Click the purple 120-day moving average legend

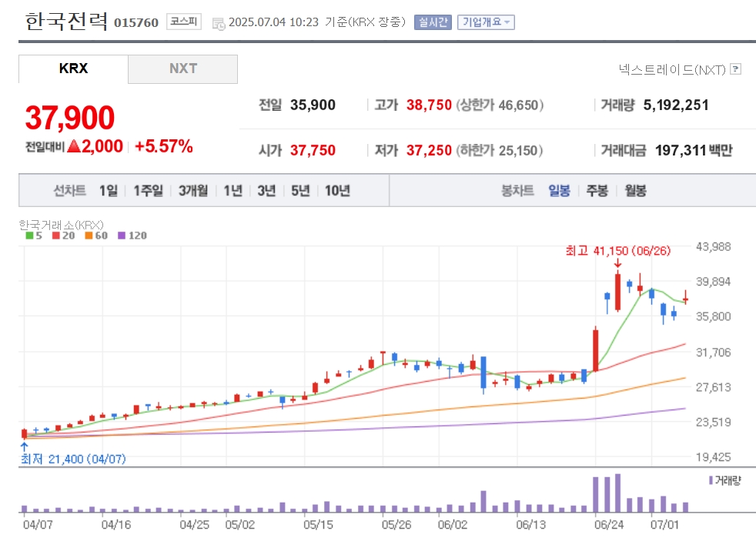(x=132, y=236)
